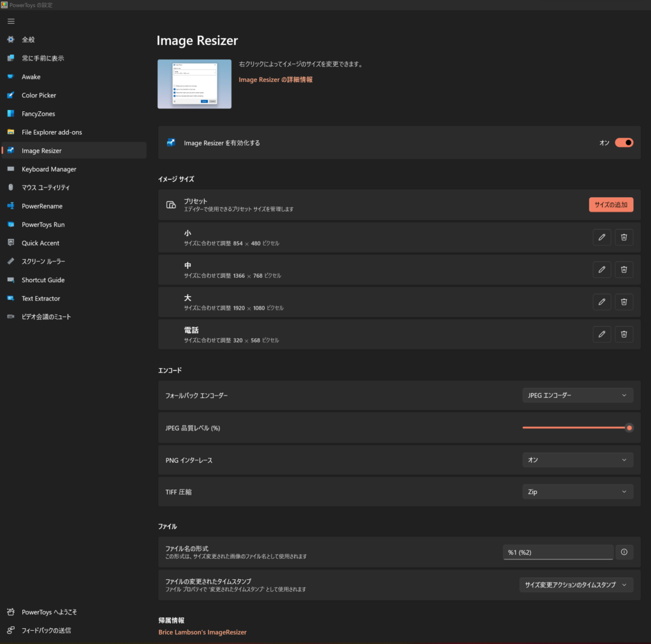651x644 pixels.
Task: Click the Awake cup icon
Action: click(x=11, y=76)
